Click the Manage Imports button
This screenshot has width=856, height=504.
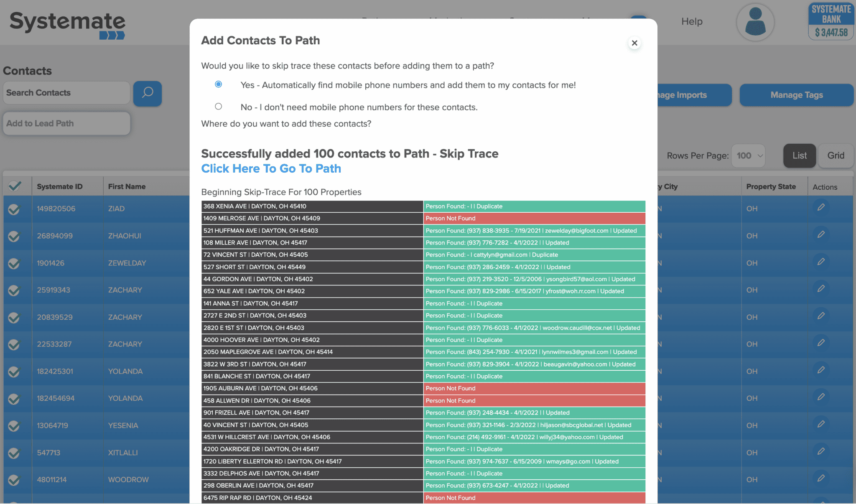coord(694,95)
